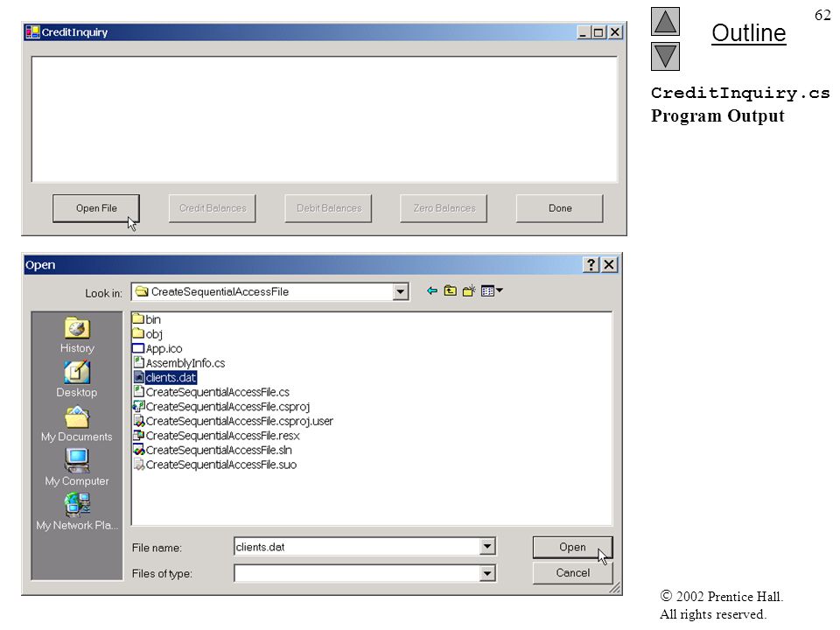Image resolution: width=840 pixels, height=630 pixels.
Task: Select the CreateSequentialAccessFile.csproj file
Action: point(221,406)
